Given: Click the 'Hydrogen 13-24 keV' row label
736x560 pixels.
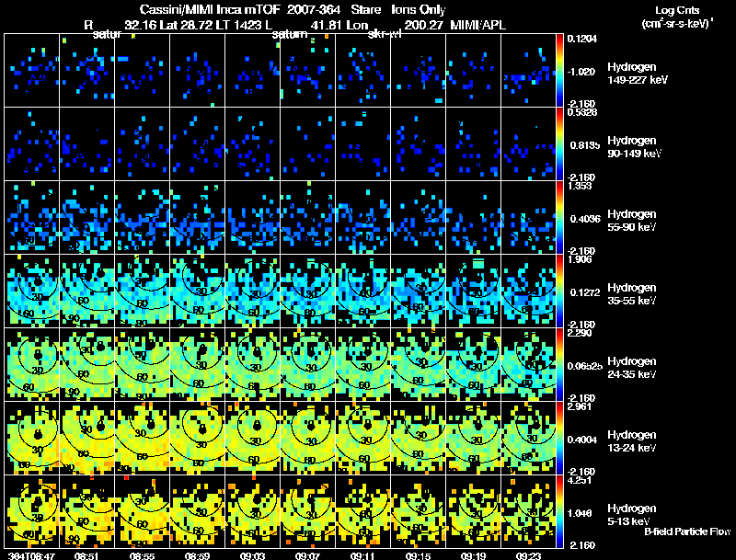Looking at the screenshot, I should coord(632,441).
